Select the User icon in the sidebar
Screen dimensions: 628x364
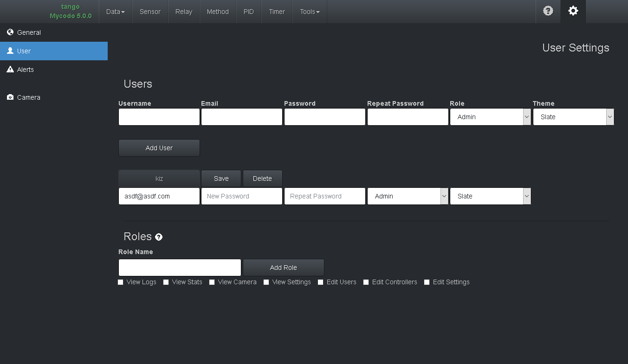point(10,51)
